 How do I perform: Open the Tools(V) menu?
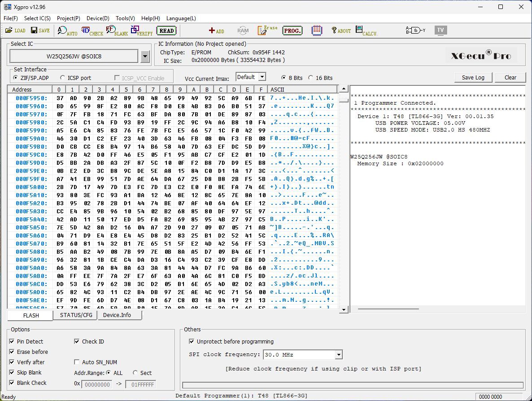point(125,18)
